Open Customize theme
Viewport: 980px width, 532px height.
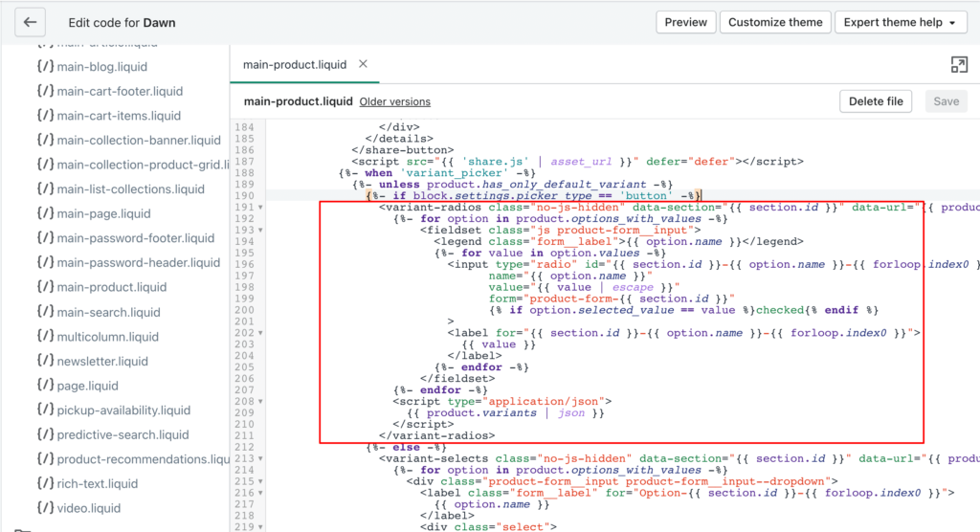click(x=775, y=23)
